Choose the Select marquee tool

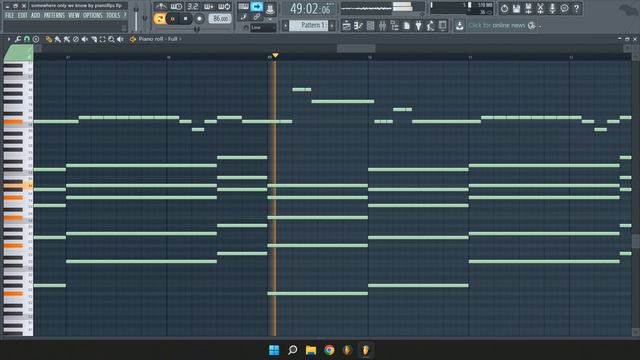pyautogui.click(x=102, y=39)
